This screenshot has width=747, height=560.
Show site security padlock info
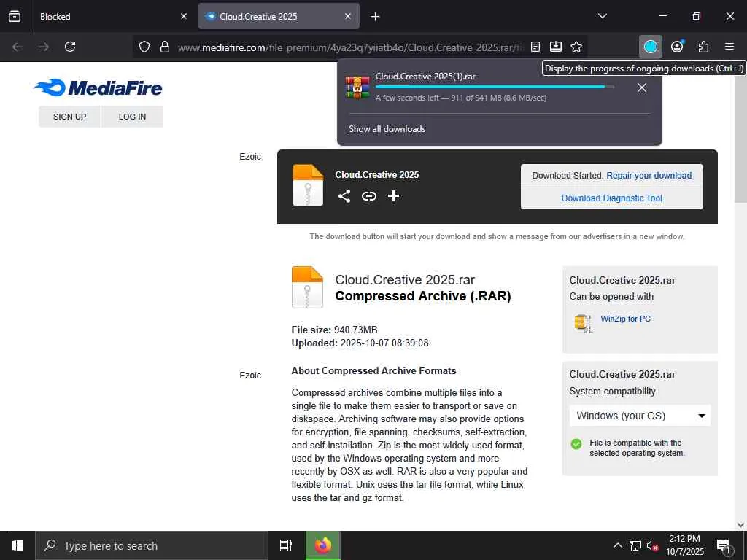[165, 47]
